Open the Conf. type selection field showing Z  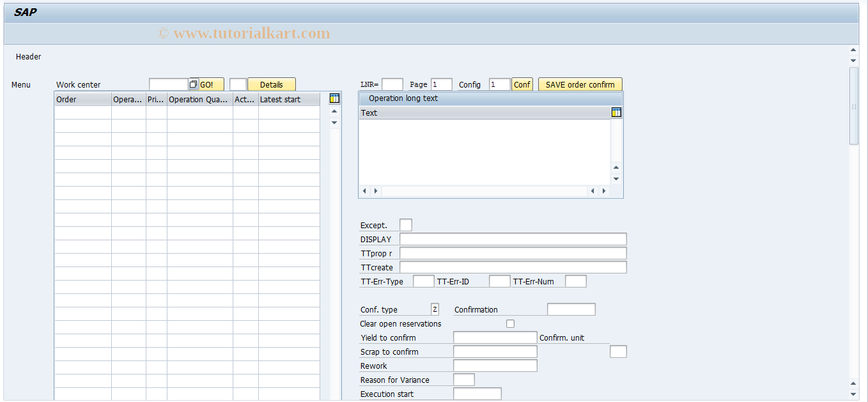(435, 309)
